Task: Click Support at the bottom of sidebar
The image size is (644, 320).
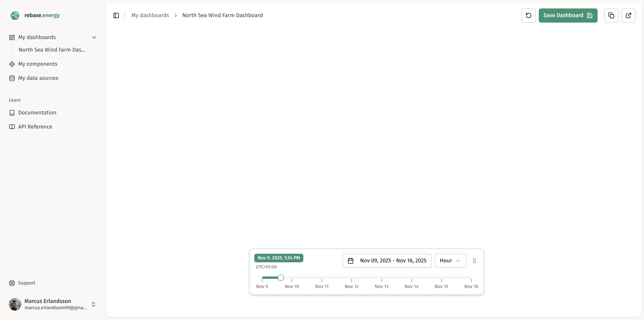Action: tap(26, 283)
